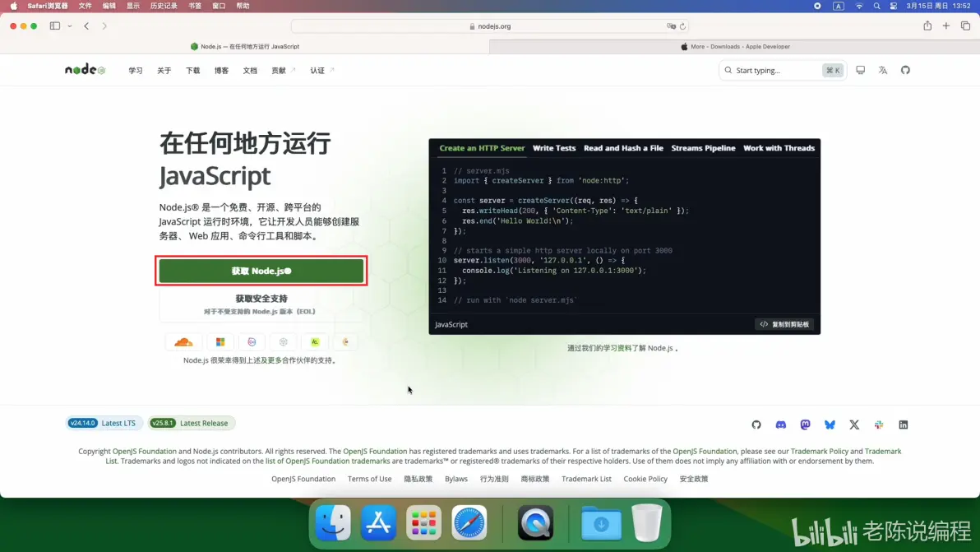Screen dimensions: 980x552
Task: Open the Terms of Use footer link
Action: [369, 479]
